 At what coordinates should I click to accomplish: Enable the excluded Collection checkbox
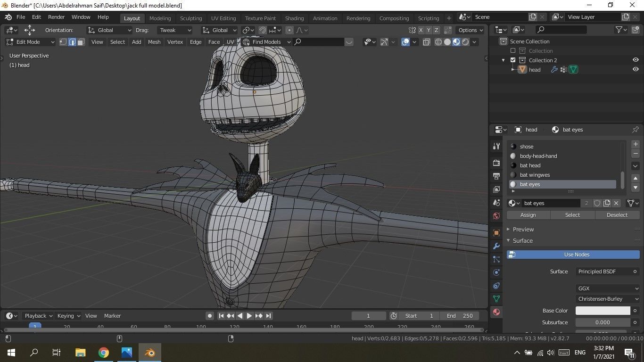[x=513, y=51]
